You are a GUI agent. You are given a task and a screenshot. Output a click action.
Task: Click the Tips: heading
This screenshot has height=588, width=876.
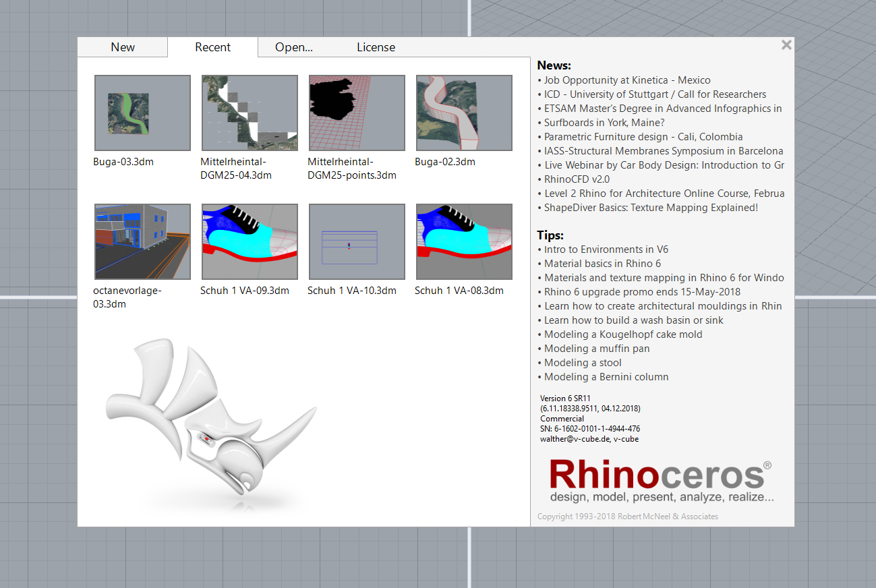click(x=550, y=235)
